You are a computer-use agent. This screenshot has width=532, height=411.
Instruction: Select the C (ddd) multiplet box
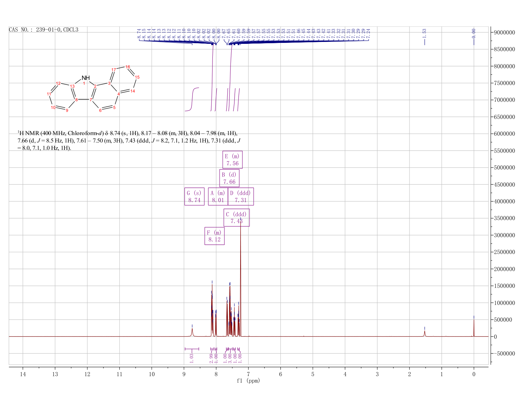237,218
